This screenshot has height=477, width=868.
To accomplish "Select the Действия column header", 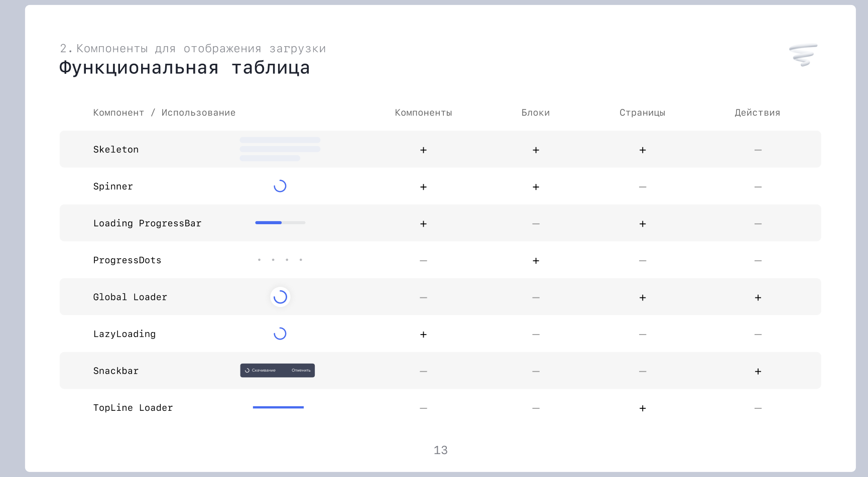I will (757, 113).
